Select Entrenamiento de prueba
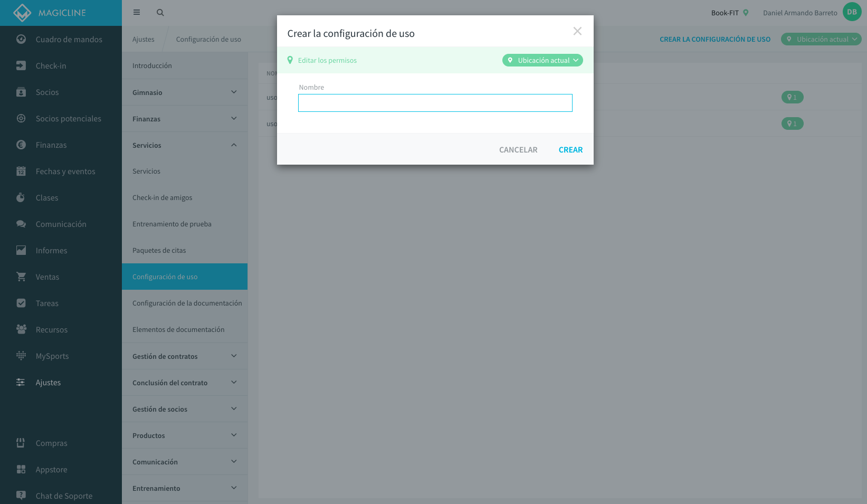Image resolution: width=867 pixels, height=504 pixels. point(185,224)
